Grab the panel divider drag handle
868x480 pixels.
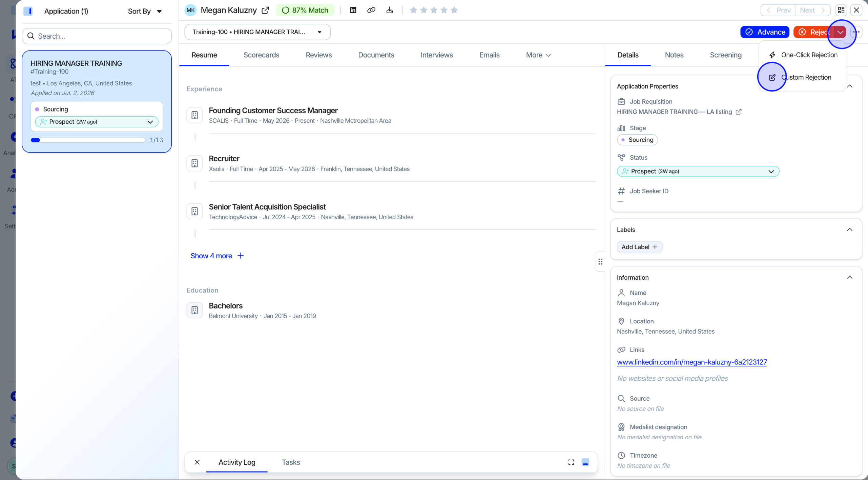pyautogui.click(x=600, y=262)
